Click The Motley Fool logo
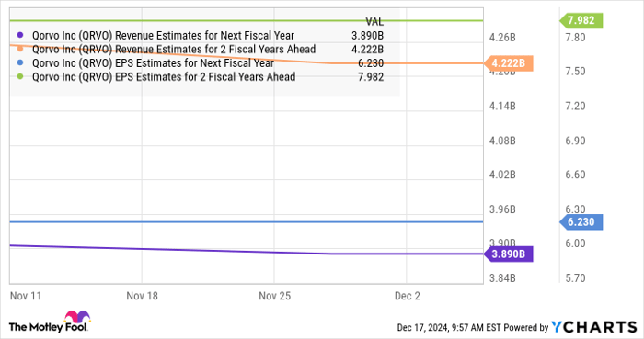 click(50, 322)
